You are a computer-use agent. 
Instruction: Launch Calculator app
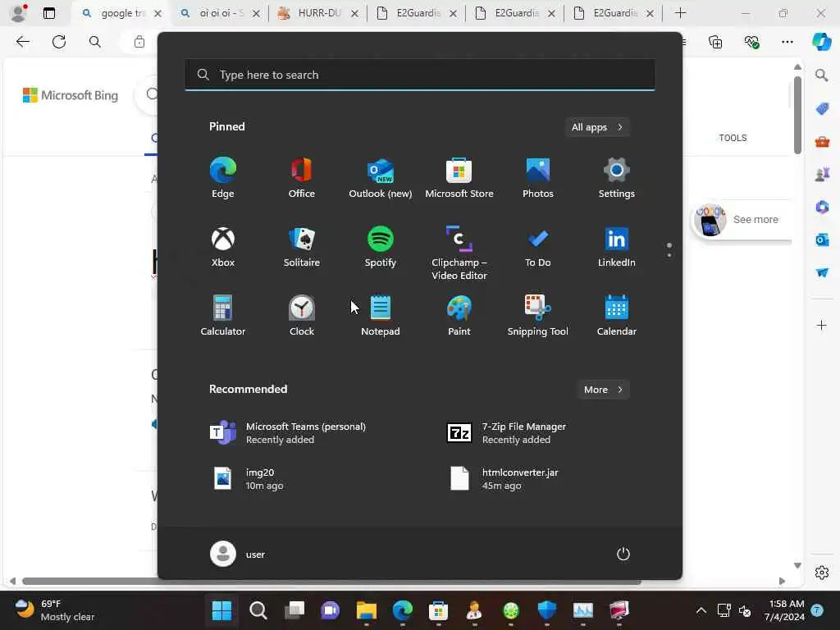tap(223, 316)
